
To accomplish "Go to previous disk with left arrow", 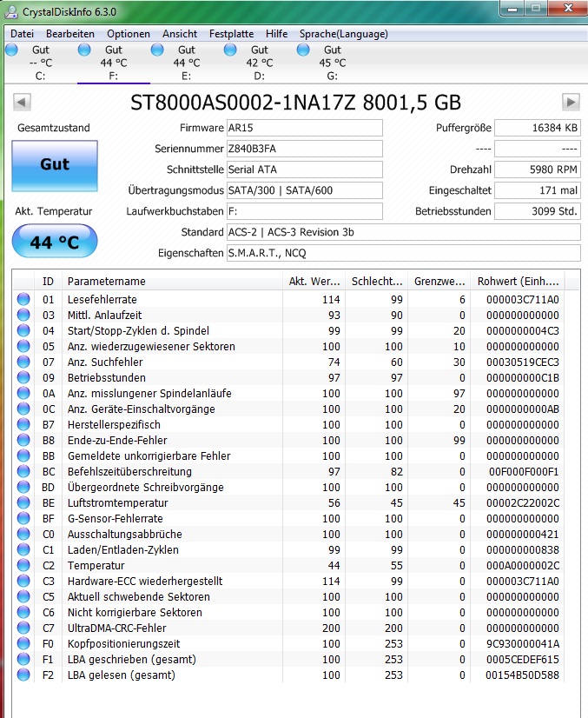I will [22, 102].
